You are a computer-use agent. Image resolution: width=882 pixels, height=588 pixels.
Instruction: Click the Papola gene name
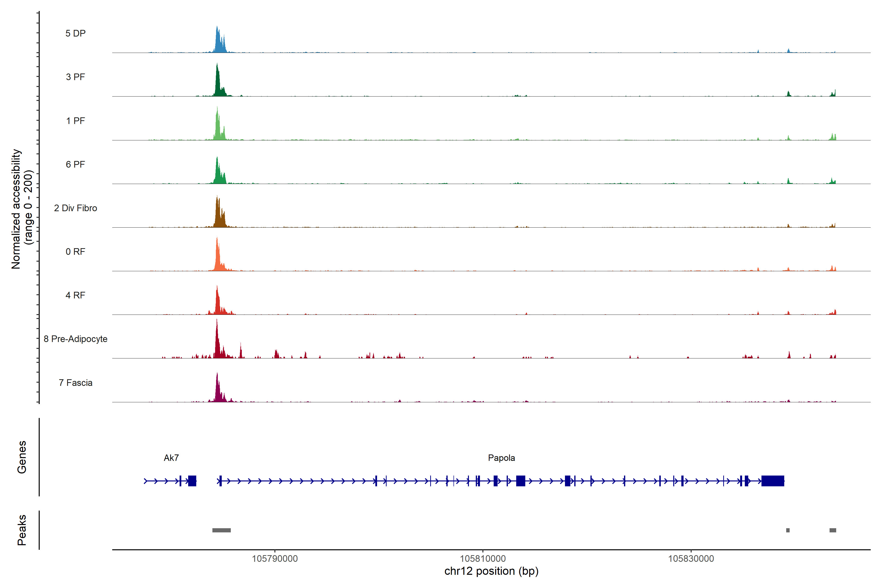tap(501, 458)
